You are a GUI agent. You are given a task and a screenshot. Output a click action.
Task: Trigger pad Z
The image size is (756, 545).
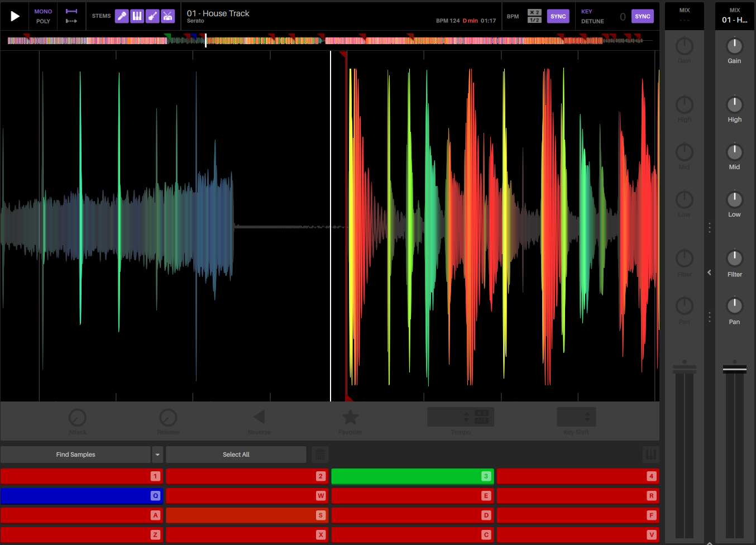tap(82, 535)
